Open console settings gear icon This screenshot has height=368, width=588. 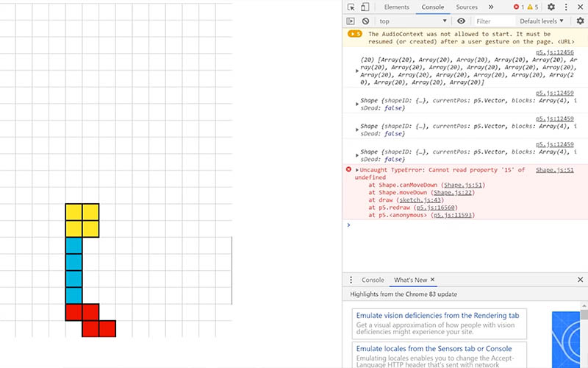click(x=580, y=21)
